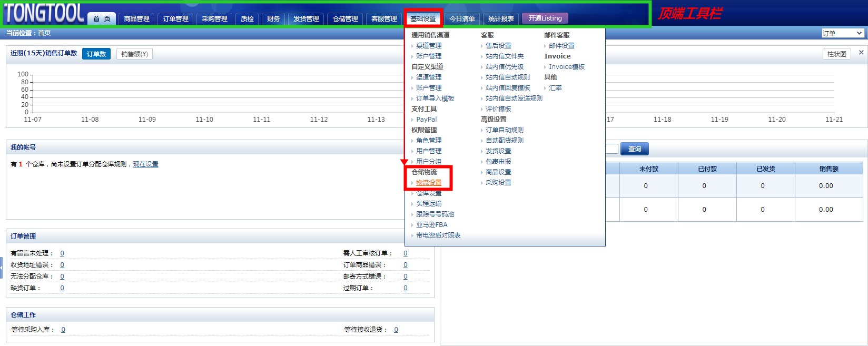Click the TONGTOOL logo
The height and width of the screenshot is (346, 868).
click(44, 14)
